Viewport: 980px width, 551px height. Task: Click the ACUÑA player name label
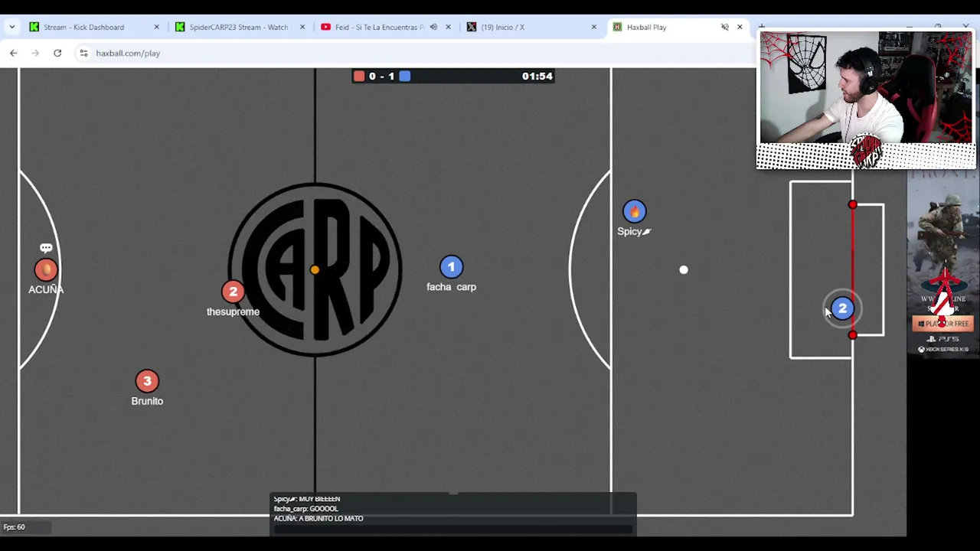[46, 289]
